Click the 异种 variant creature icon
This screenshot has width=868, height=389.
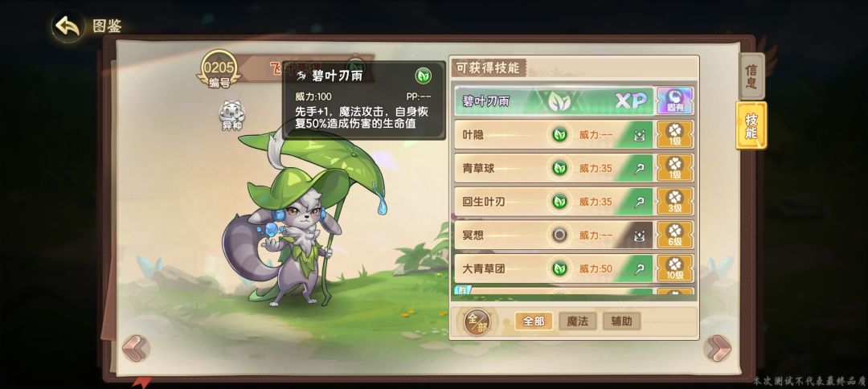coord(231,116)
